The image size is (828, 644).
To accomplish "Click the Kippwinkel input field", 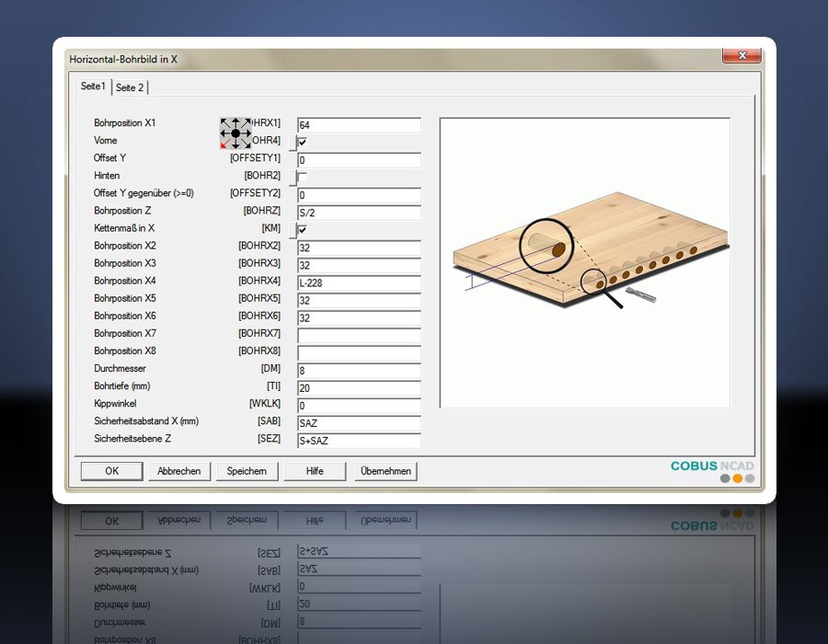I will pyautogui.click(x=359, y=406).
